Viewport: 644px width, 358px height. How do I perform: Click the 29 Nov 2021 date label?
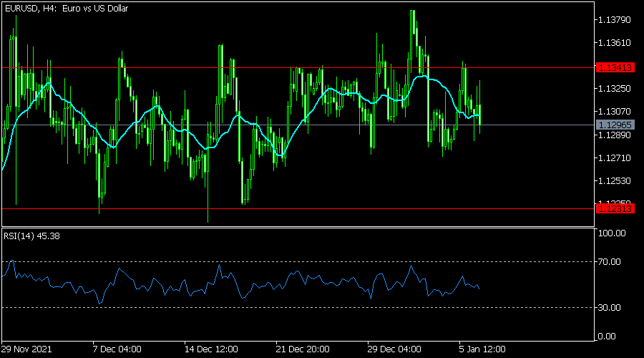[x=26, y=349]
